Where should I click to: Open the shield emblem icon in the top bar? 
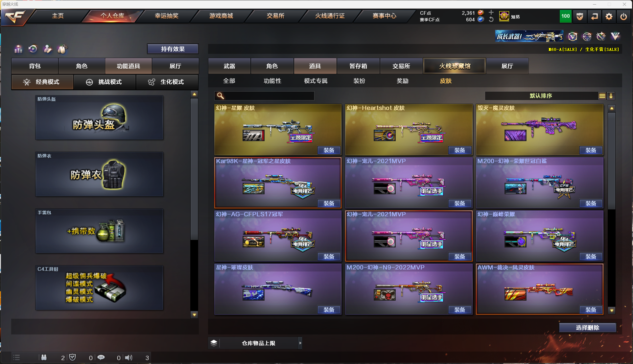pos(580,16)
